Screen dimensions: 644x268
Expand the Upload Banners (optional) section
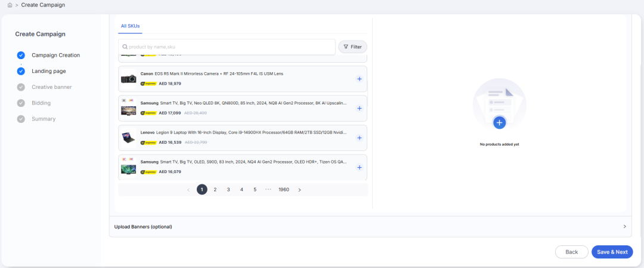coord(370,226)
